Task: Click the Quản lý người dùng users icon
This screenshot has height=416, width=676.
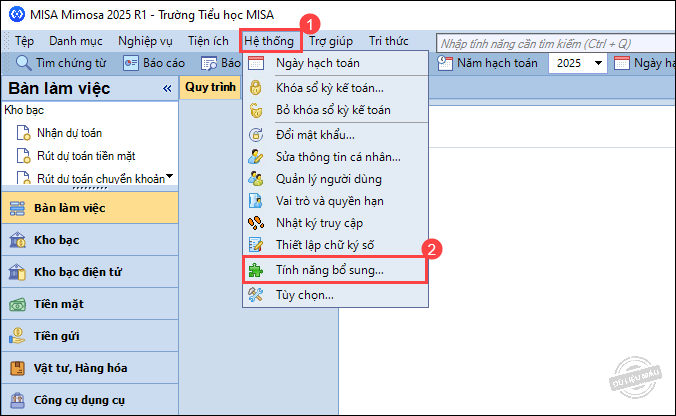Action: (256, 178)
